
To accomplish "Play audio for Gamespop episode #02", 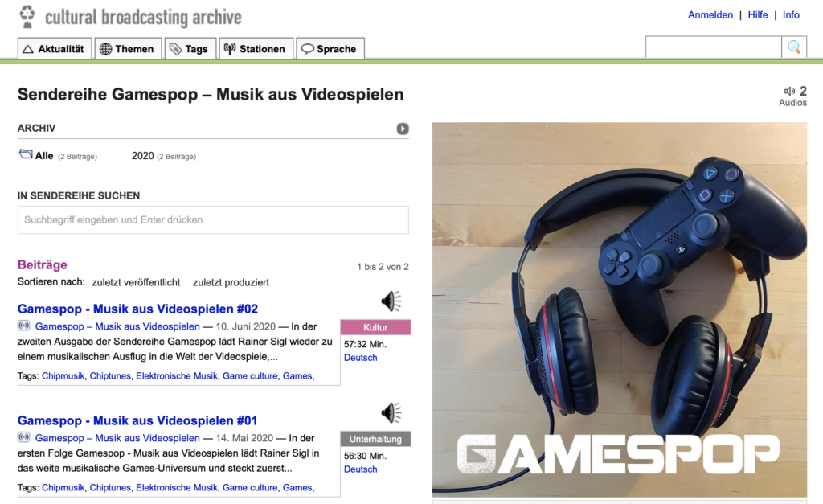I will (391, 301).
